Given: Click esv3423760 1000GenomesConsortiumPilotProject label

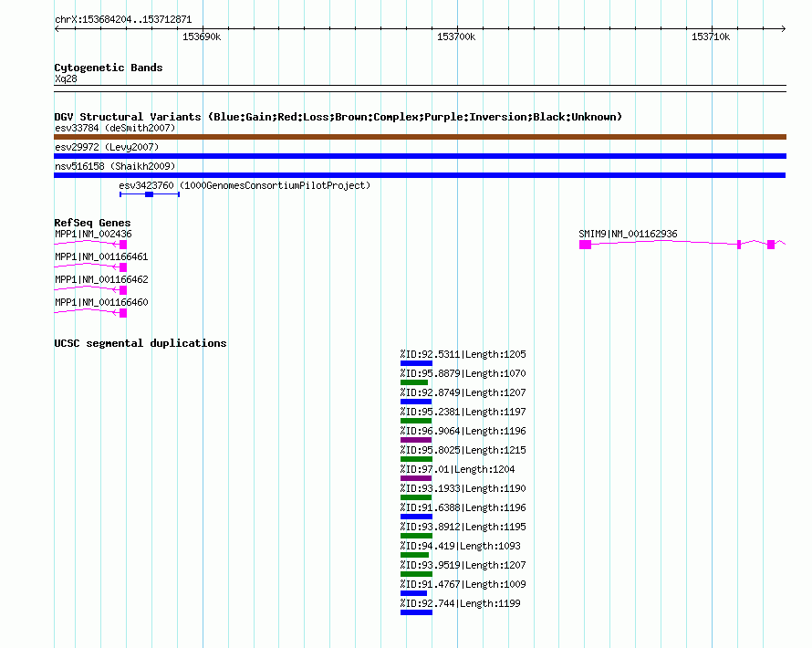Looking at the screenshot, I should [x=245, y=185].
